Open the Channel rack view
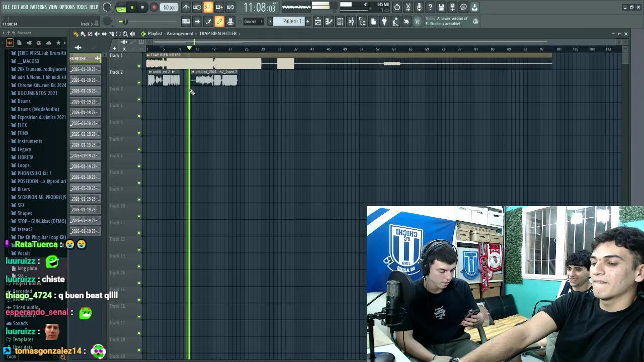 [x=340, y=22]
